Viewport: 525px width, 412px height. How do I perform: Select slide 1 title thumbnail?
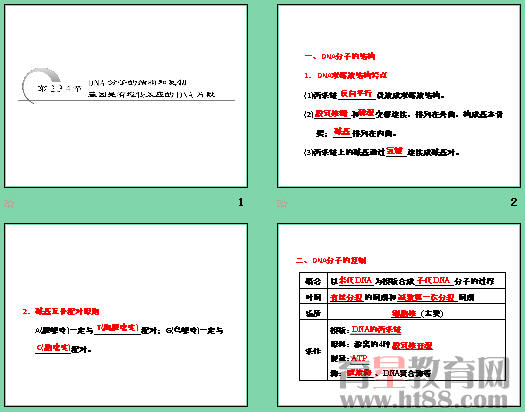[126, 96]
